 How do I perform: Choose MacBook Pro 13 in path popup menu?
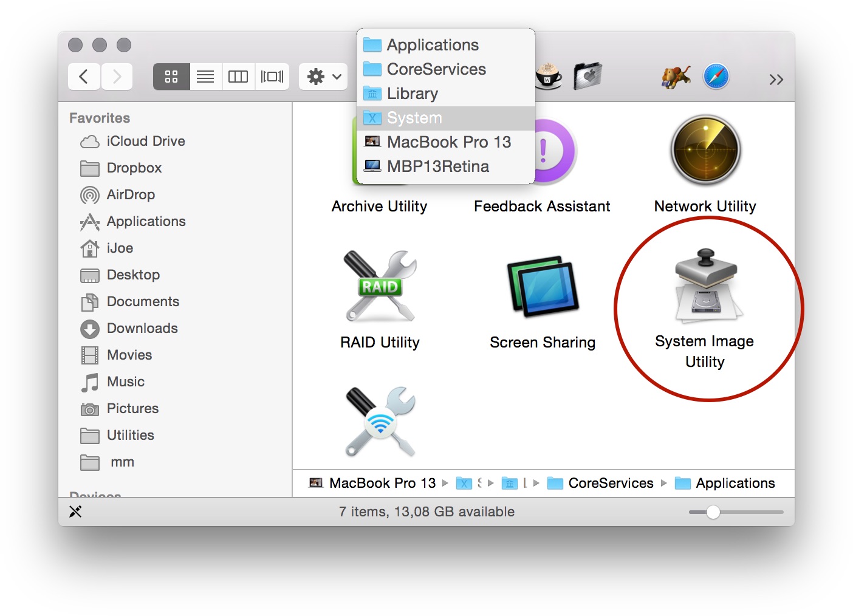446,142
